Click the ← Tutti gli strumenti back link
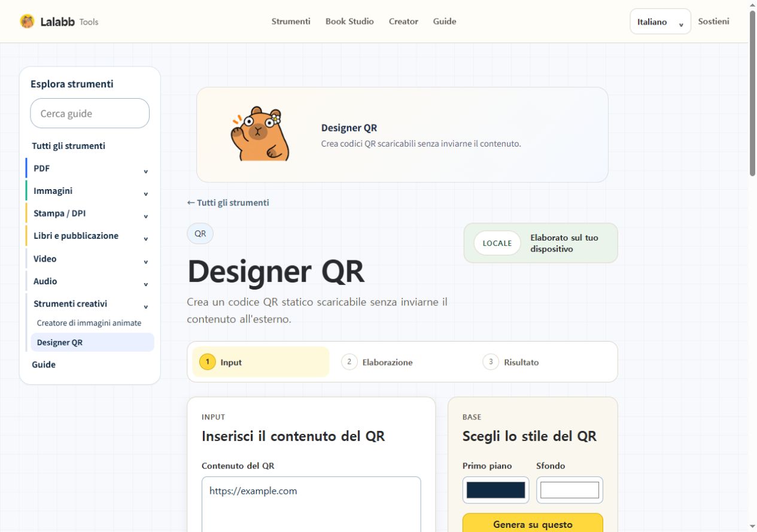The width and height of the screenshot is (757, 532). pyautogui.click(x=228, y=203)
